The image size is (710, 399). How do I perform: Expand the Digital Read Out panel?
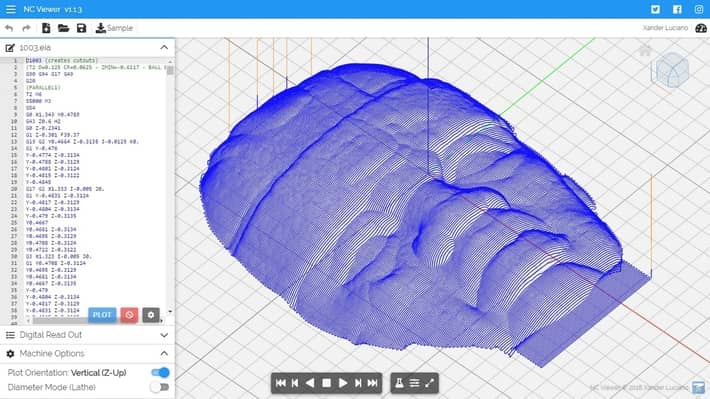tap(164, 335)
